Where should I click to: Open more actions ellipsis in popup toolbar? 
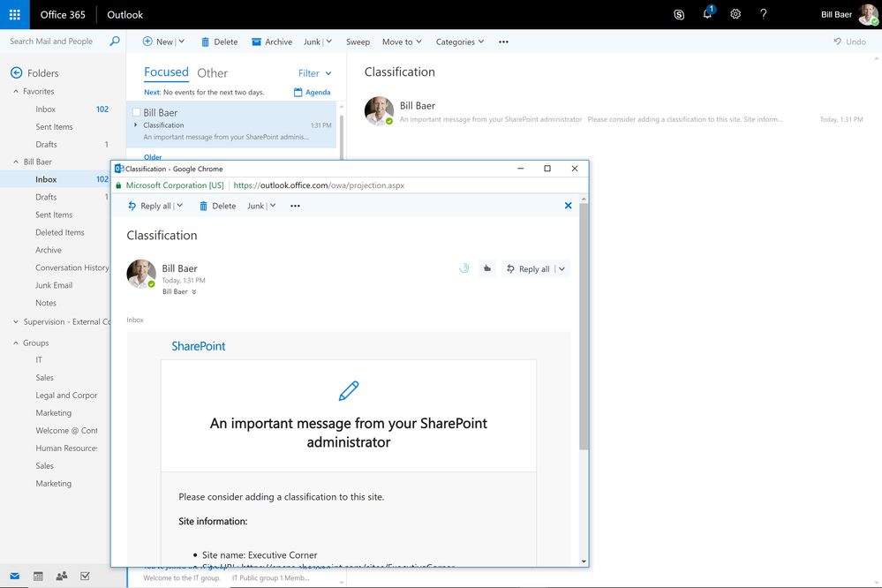tap(295, 206)
